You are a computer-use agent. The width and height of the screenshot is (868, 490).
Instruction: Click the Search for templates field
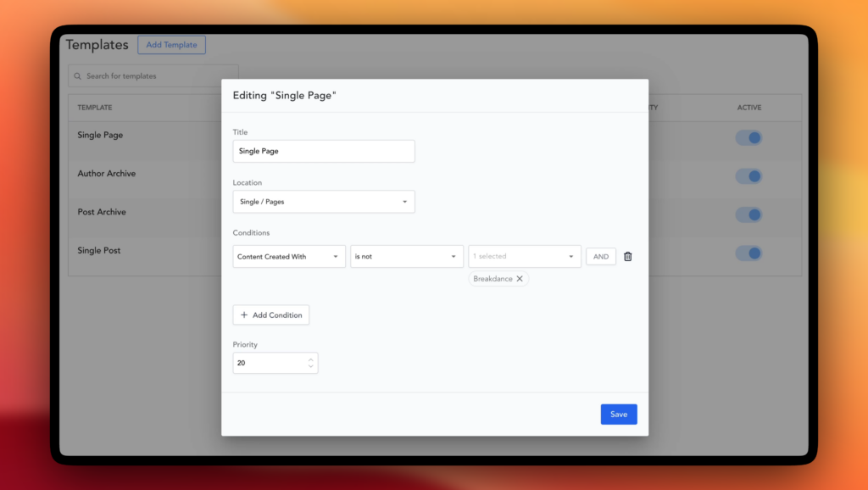click(157, 76)
